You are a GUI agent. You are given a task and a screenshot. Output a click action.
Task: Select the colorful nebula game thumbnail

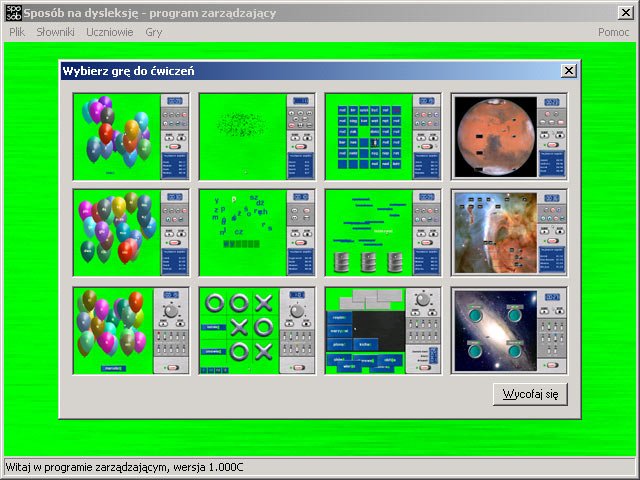point(509,234)
